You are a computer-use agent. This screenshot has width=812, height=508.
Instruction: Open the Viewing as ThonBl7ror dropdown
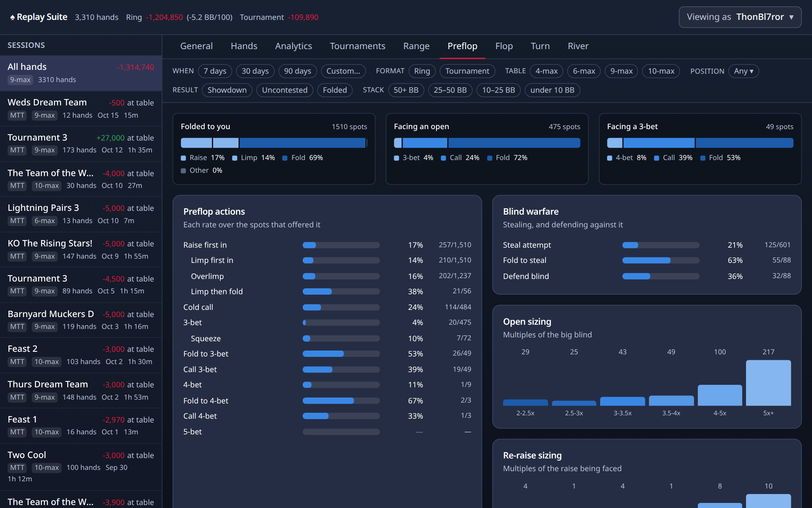pyautogui.click(x=740, y=17)
